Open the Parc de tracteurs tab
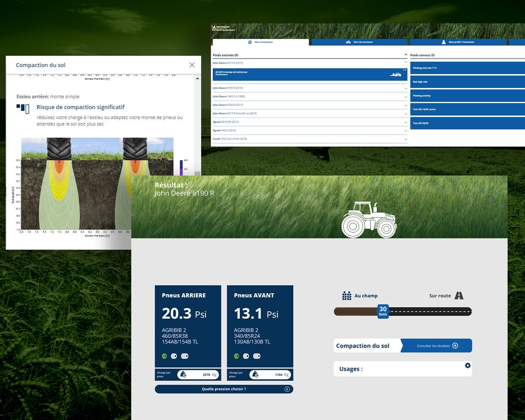This screenshot has height=420, width=525. click(x=360, y=42)
